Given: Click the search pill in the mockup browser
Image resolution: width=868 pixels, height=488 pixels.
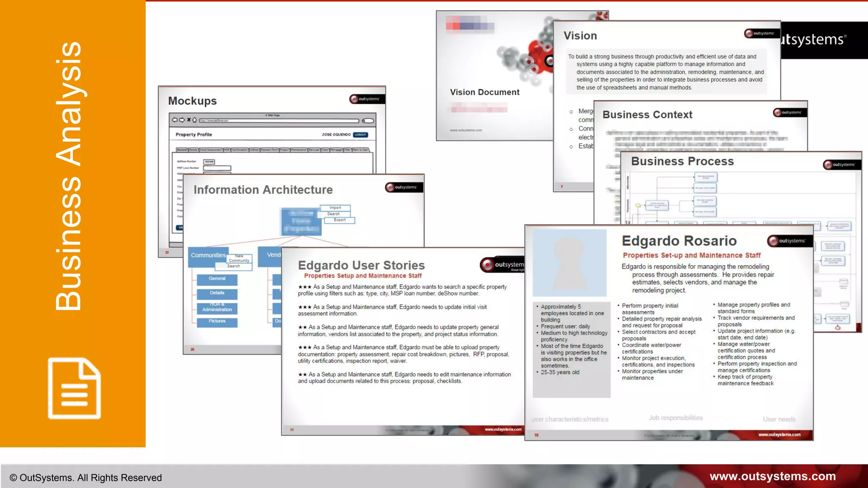Looking at the screenshot, I should [368, 121].
